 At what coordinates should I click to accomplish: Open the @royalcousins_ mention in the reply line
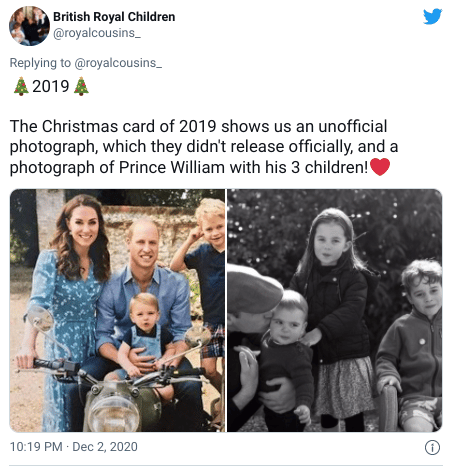[x=118, y=63]
